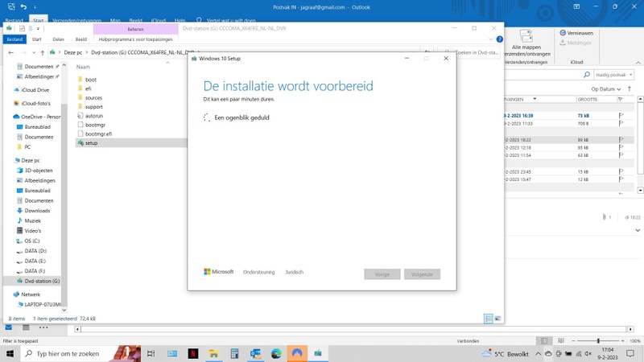Toggle the checkbox icon in Explorer quick access toolbar
The width and height of the screenshot is (644, 362).
coord(23,28)
